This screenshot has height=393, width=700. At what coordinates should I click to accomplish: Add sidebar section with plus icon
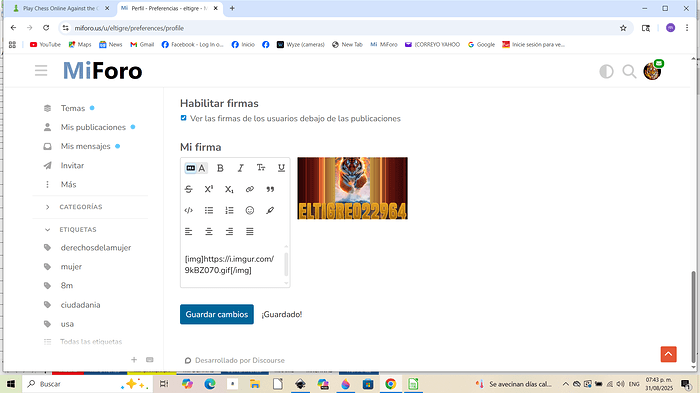[134, 360]
